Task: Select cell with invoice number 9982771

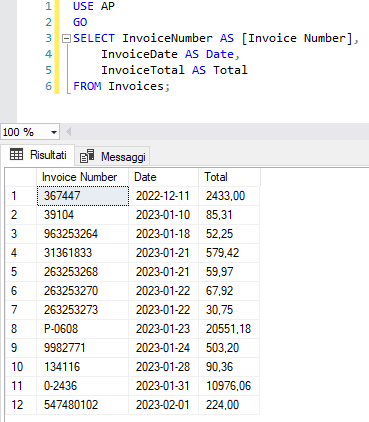Action: (x=83, y=348)
